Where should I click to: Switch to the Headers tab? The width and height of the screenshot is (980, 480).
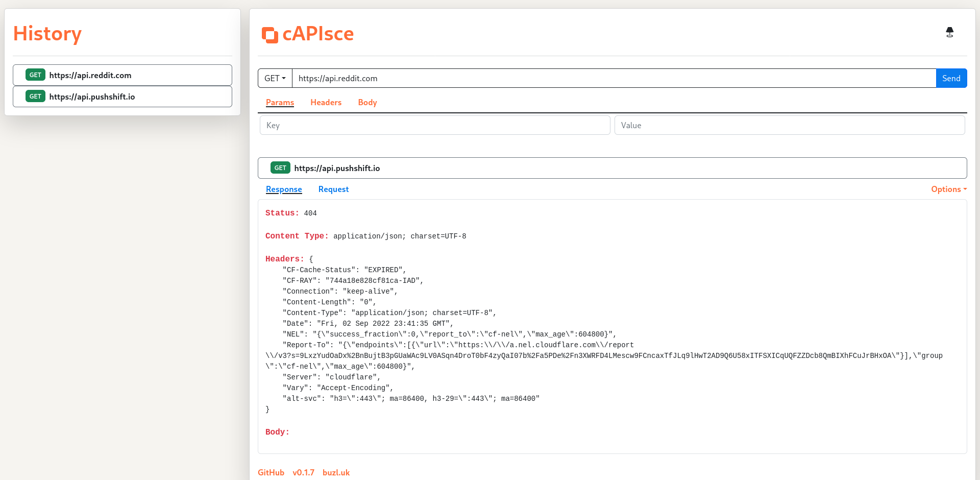(326, 102)
